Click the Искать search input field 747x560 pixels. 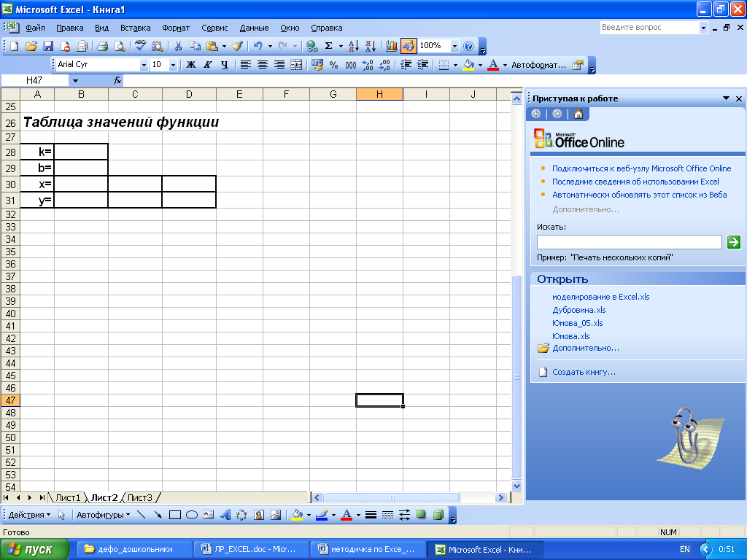pyautogui.click(x=629, y=242)
